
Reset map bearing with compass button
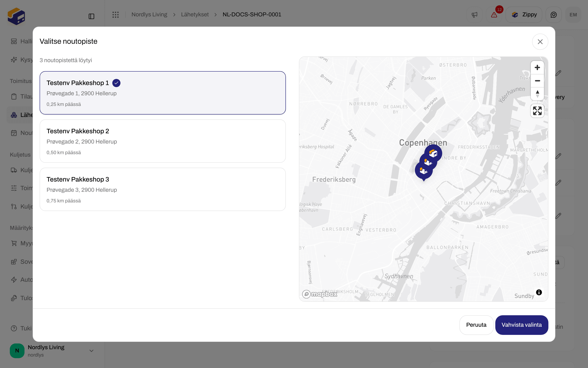coord(537,94)
